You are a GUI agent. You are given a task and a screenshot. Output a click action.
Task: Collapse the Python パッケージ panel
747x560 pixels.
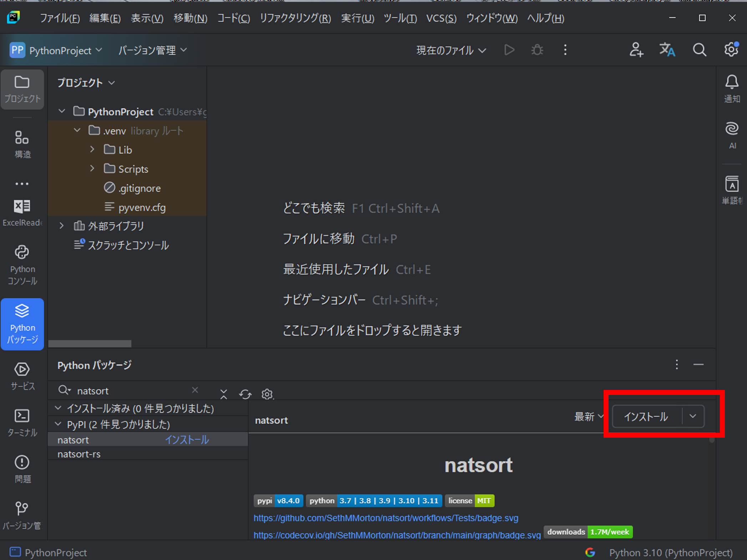pyautogui.click(x=698, y=365)
